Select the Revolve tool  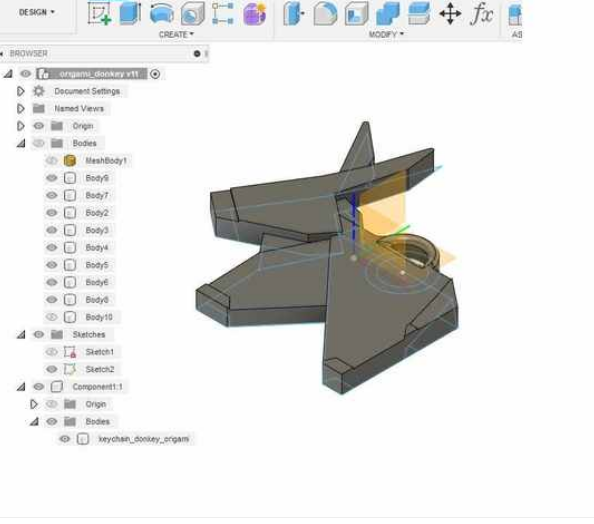tap(162, 13)
